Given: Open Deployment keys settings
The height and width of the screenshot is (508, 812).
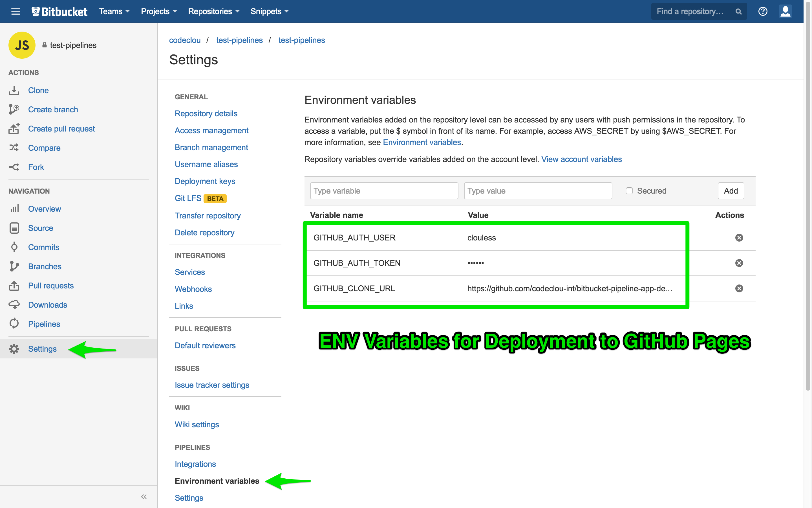Looking at the screenshot, I should [x=205, y=181].
